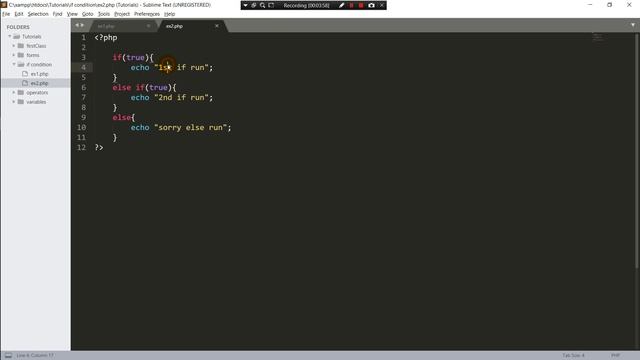Take a screenshot with the camera icon
Screen dimensions: 640x360
(371, 5)
